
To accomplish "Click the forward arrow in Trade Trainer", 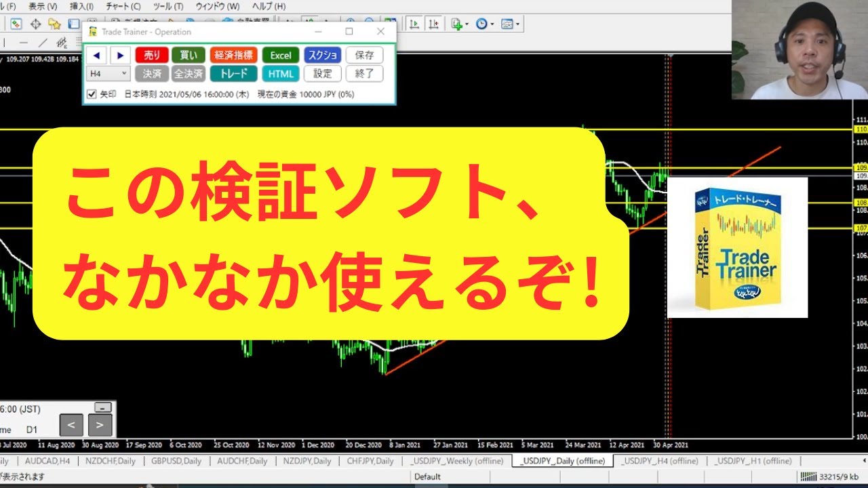I will pos(119,56).
